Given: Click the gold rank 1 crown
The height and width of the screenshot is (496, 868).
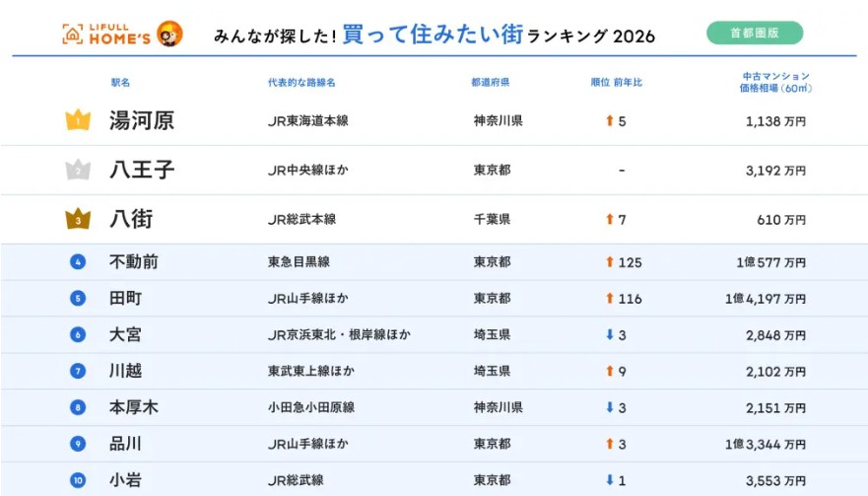Looking at the screenshot, I should pos(78,119).
